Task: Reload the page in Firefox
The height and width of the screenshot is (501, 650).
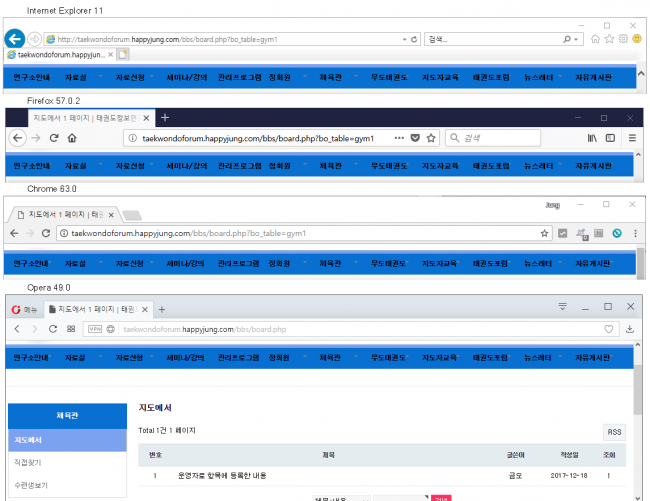Action: point(54,138)
